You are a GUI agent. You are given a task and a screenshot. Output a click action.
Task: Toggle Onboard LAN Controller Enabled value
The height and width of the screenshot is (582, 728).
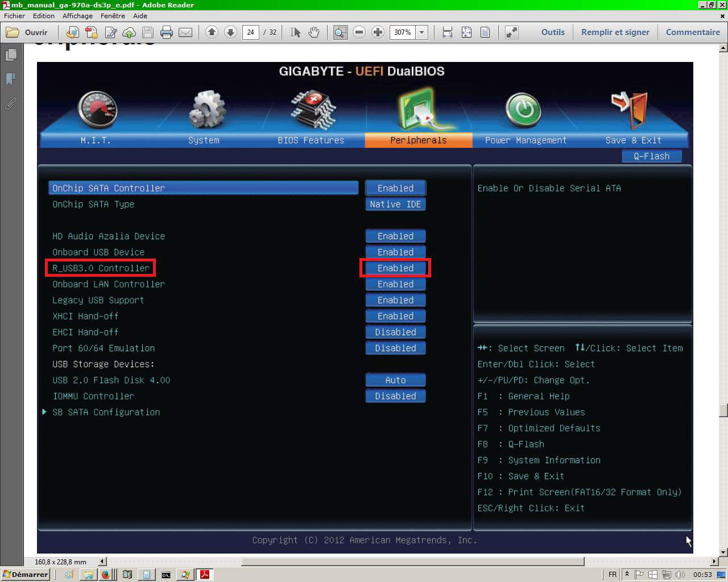click(395, 284)
